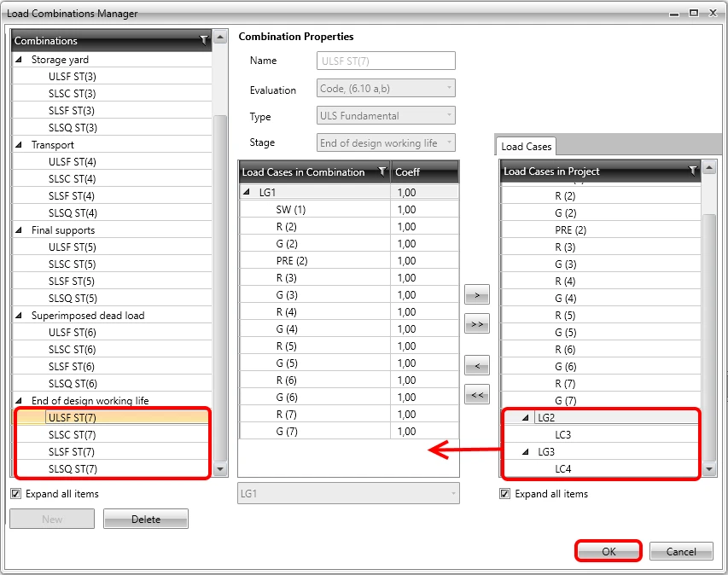Remove all load cases with double left arrow
The height and width of the screenshot is (575, 728).
pos(477,394)
